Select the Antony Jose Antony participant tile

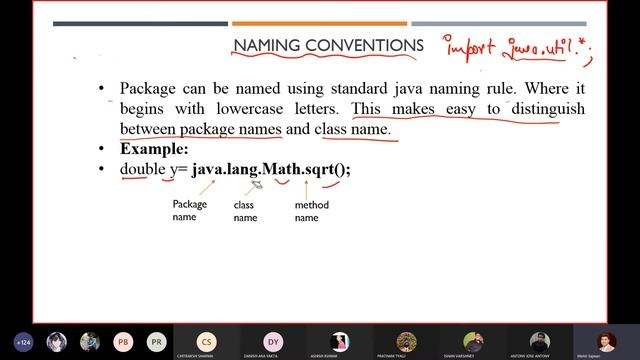point(540,342)
